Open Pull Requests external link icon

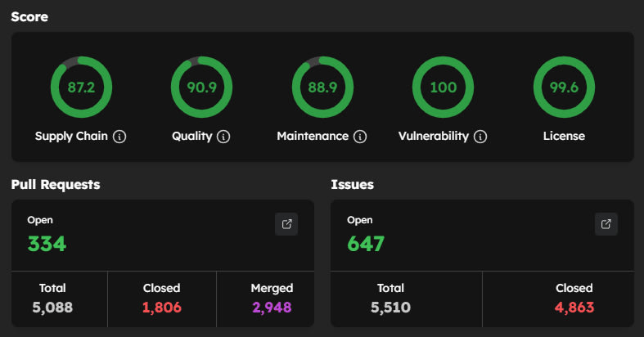(286, 224)
